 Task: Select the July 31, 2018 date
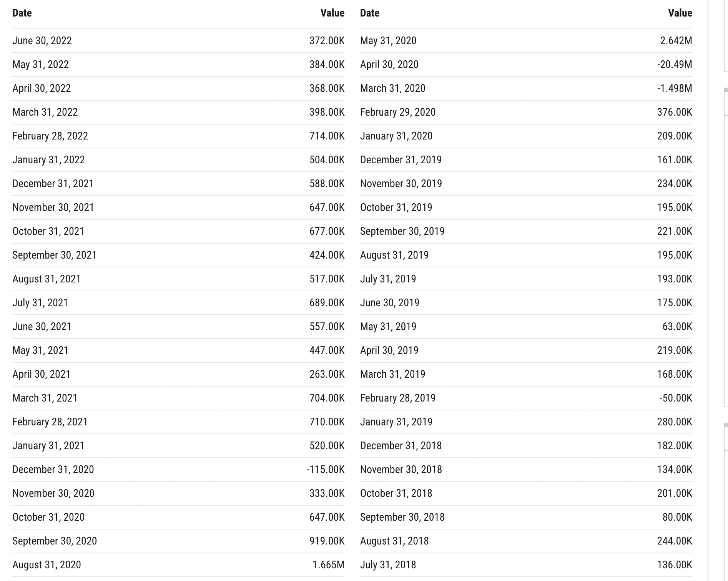tap(388, 565)
